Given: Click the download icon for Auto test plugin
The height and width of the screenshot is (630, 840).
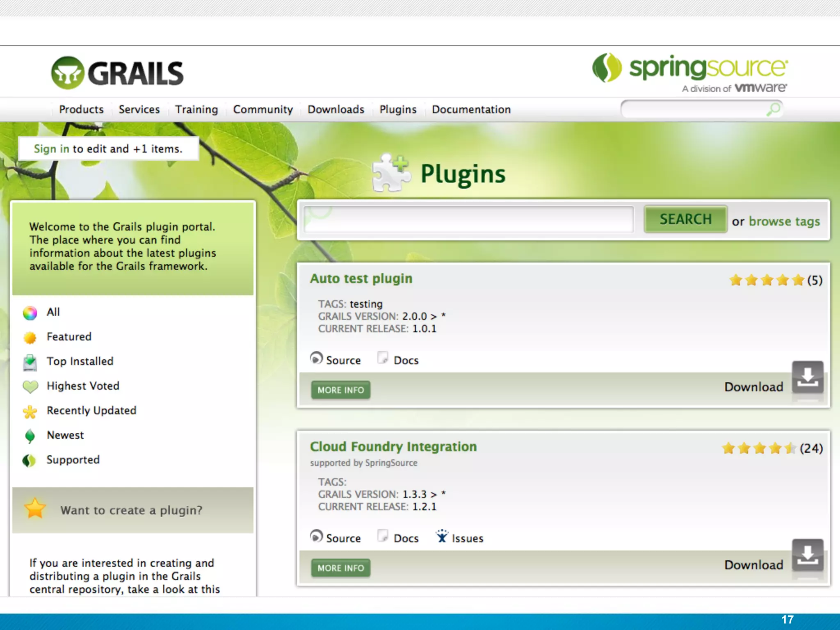Looking at the screenshot, I should point(807,377).
